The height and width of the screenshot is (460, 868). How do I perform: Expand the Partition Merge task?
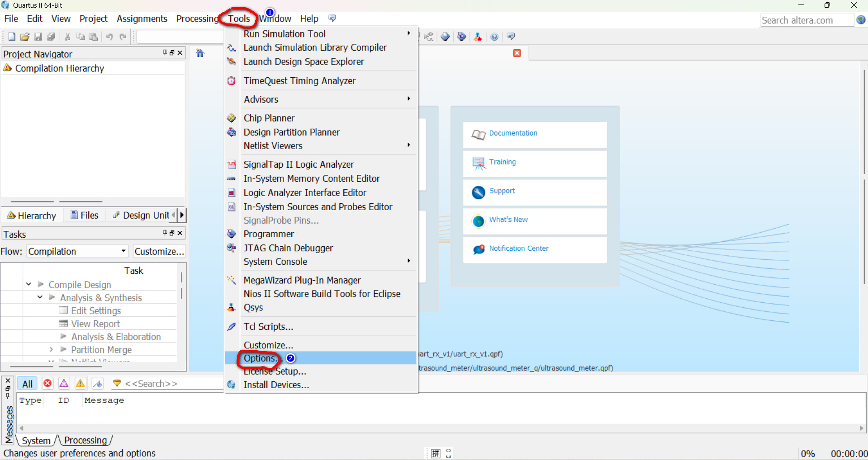(x=51, y=349)
